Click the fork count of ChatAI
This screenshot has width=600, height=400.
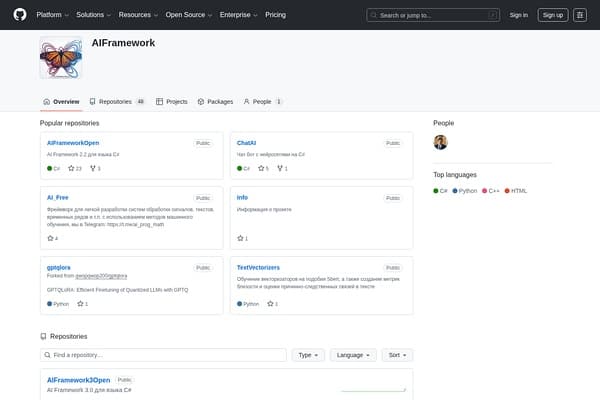point(282,168)
